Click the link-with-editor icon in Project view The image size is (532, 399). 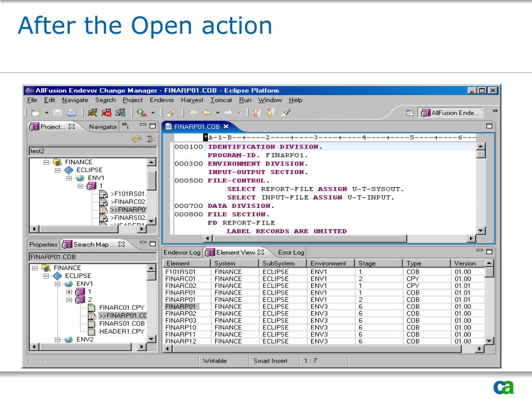coord(150,139)
